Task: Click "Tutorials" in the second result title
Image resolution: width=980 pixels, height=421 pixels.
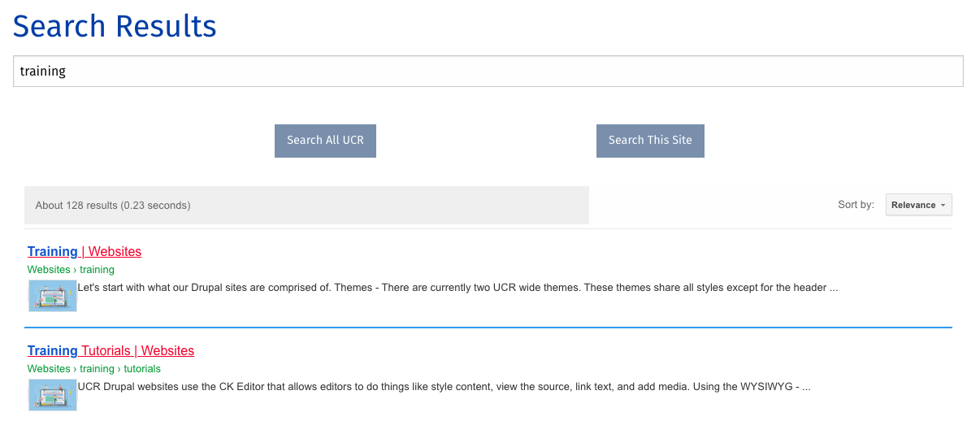Action: tap(106, 350)
